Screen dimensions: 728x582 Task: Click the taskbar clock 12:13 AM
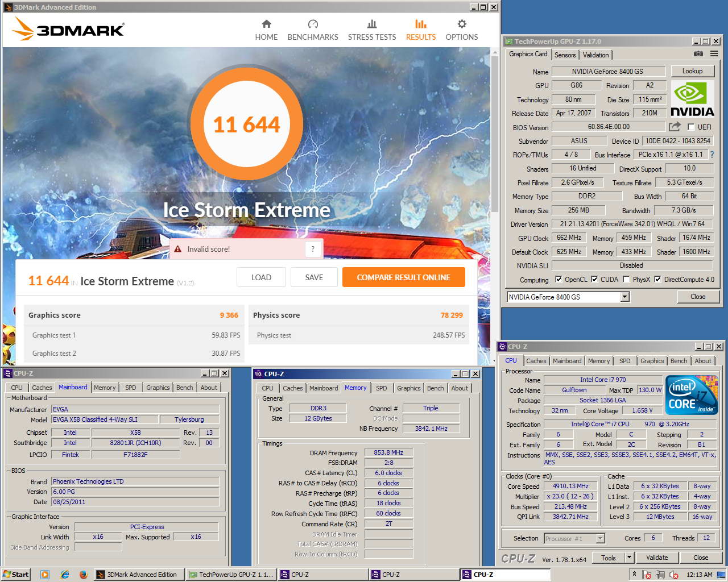point(699,575)
